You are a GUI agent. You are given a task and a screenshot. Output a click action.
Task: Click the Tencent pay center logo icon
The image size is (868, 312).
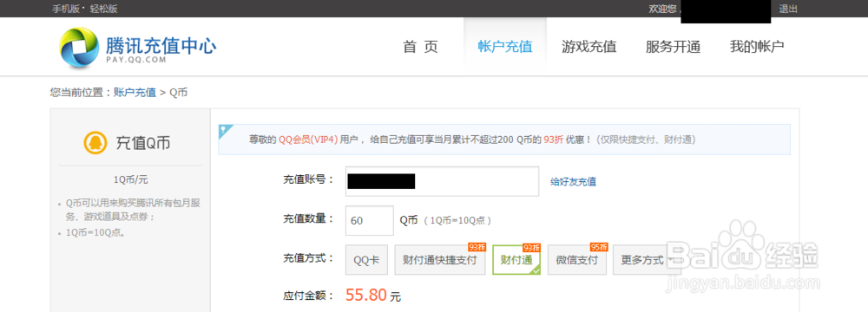pyautogui.click(x=80, y=48)
